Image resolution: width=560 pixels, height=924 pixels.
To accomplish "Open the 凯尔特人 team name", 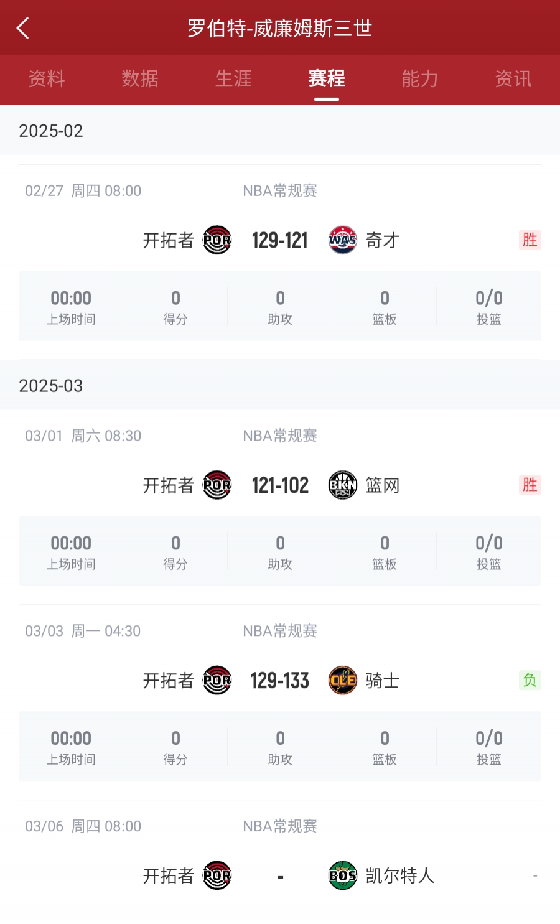I will (399, 875).
